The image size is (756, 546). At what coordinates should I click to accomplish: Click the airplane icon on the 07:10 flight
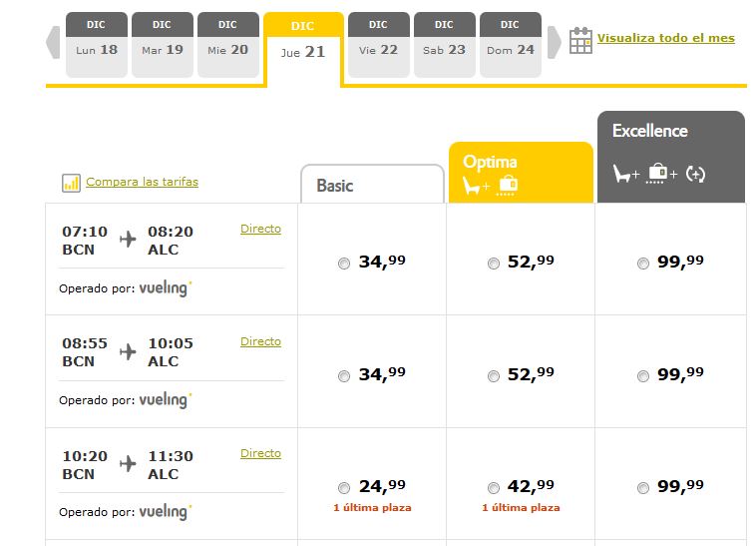pos(128,240)
